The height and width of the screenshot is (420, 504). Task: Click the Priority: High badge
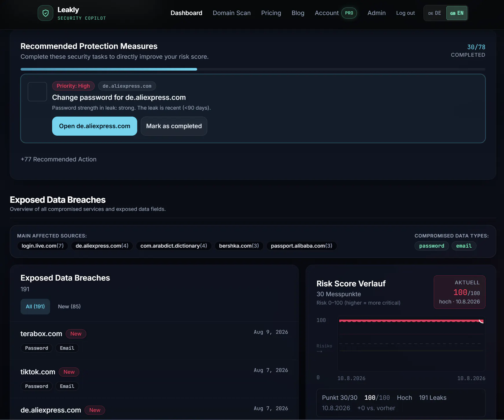coord(73,86)
